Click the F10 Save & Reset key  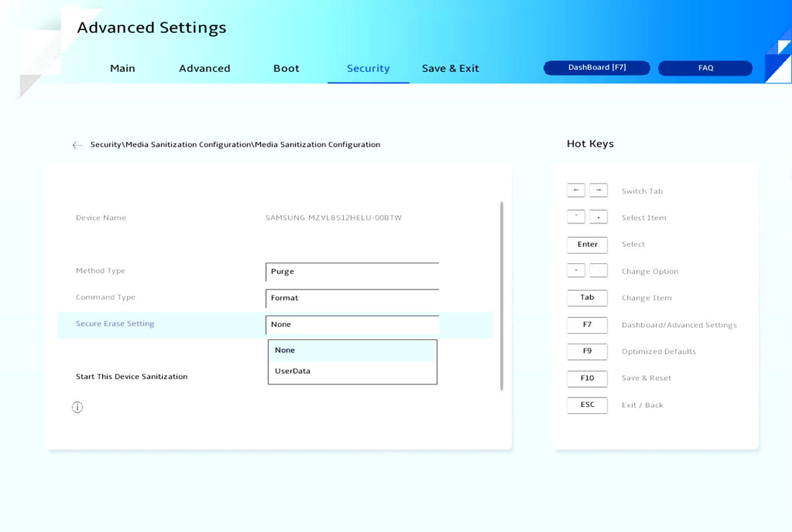pos(587,379)
